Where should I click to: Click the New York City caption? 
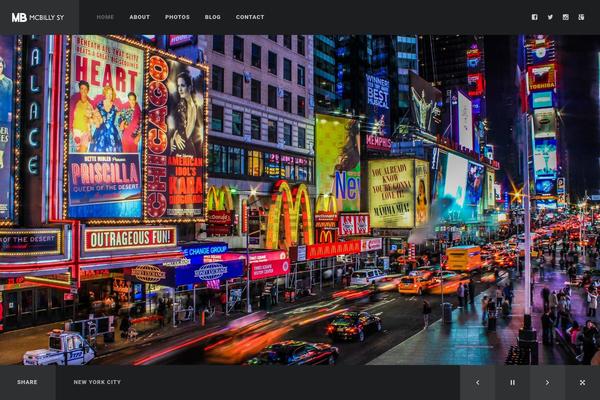click(97, 382)
